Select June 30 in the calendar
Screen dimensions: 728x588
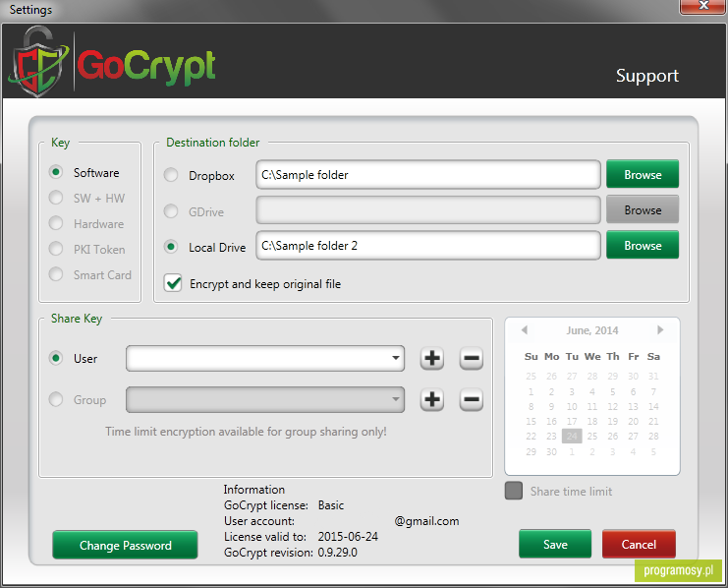click(x=551, y=451)
